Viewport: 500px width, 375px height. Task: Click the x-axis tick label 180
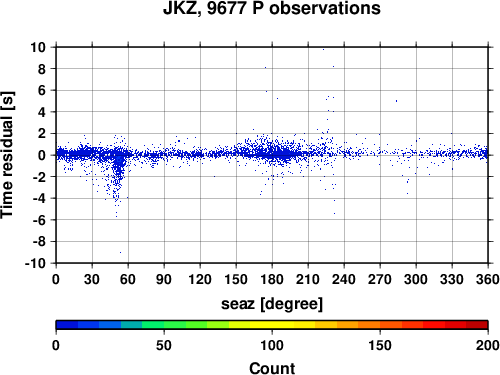272,279
